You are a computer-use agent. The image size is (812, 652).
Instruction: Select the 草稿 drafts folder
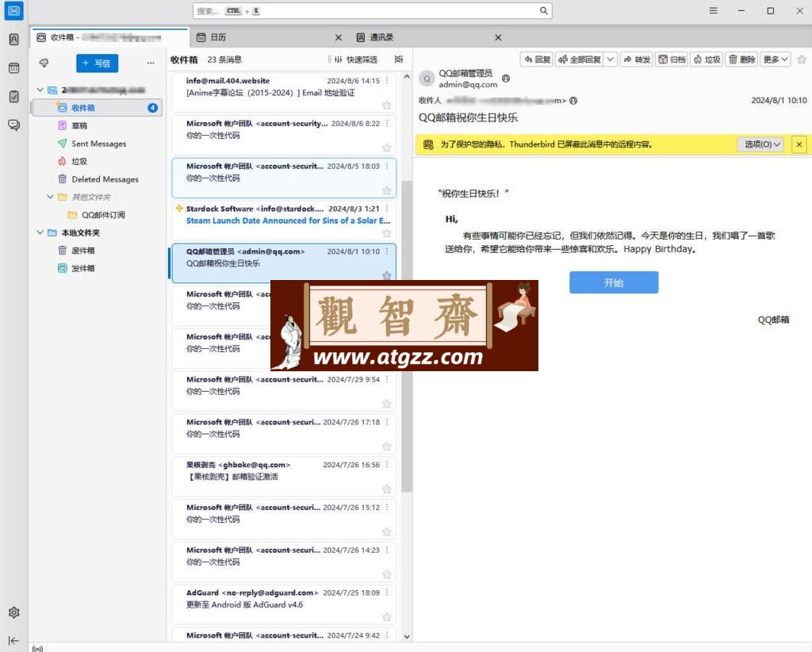click(98, 125)
